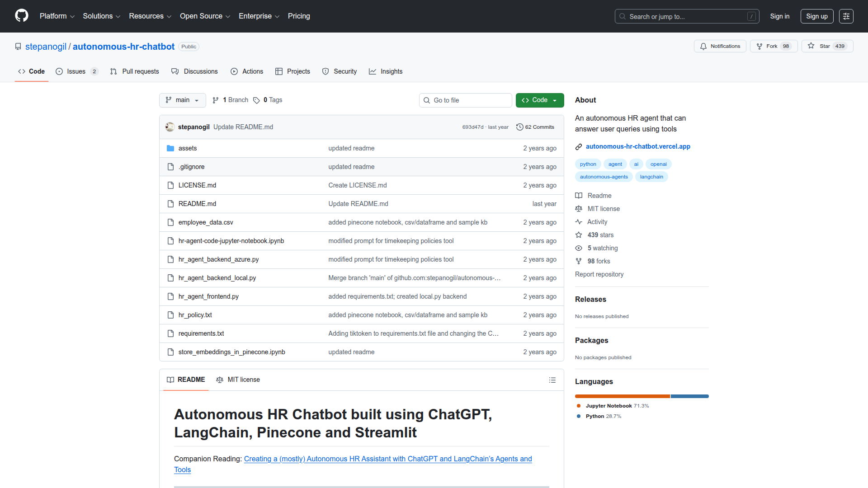
Task: Open the Pricing menu item
Action: (x=298, y=16)
